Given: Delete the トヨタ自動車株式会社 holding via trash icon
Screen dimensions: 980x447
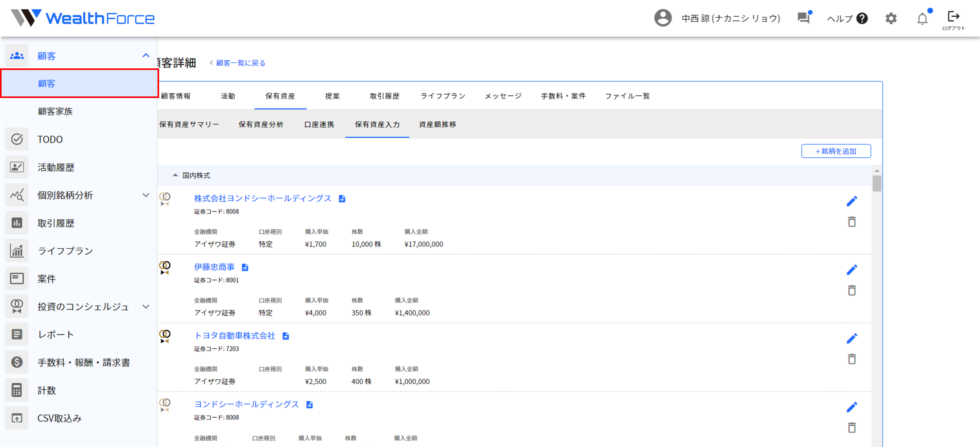Looking at the screenshot, I should click(852, 359).
